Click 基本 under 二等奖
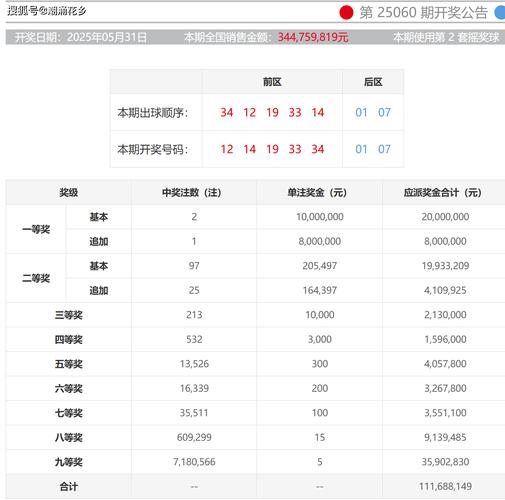This screenshot has height=500, width=505. (x=99, y=266)
